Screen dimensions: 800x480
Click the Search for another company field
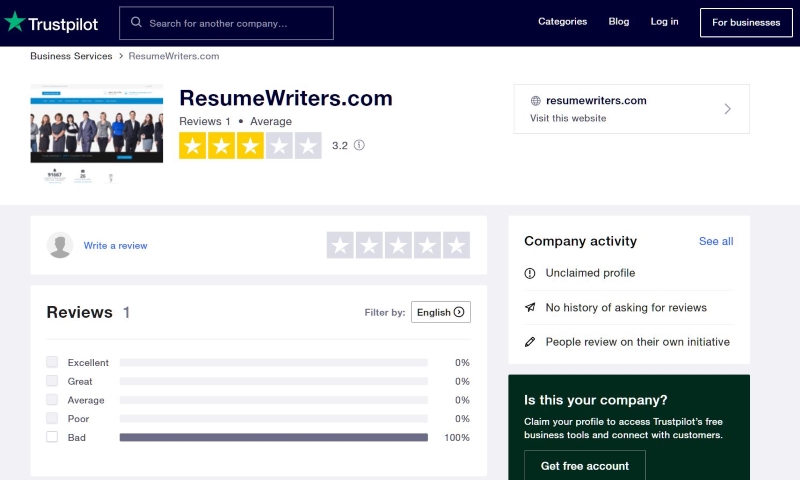click(x=227, y=23)
